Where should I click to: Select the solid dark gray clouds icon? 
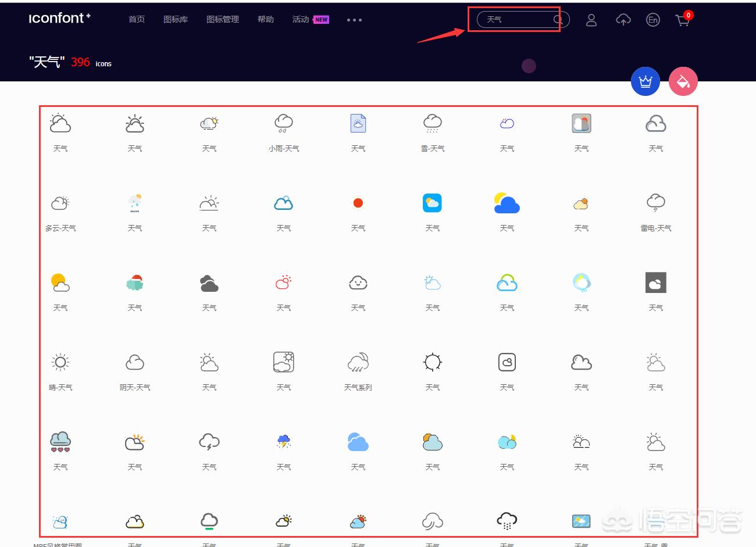click(x=209, y=283)
